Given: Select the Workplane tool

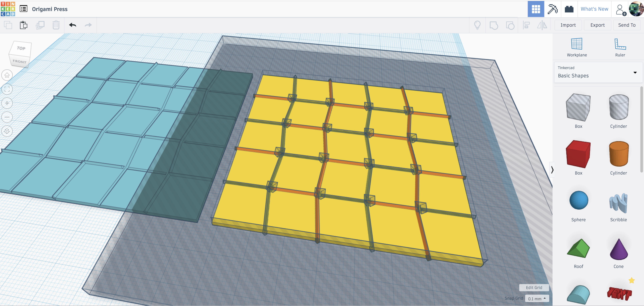Looking at the screenshot, I should coord(577,47).
